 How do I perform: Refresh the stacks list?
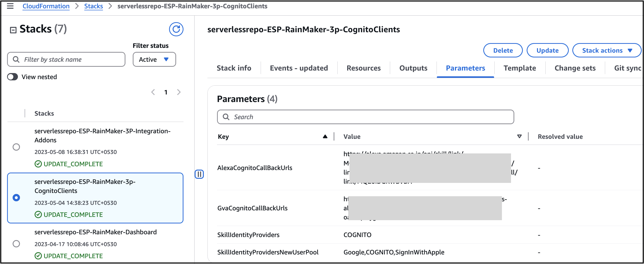coord(176,29)
